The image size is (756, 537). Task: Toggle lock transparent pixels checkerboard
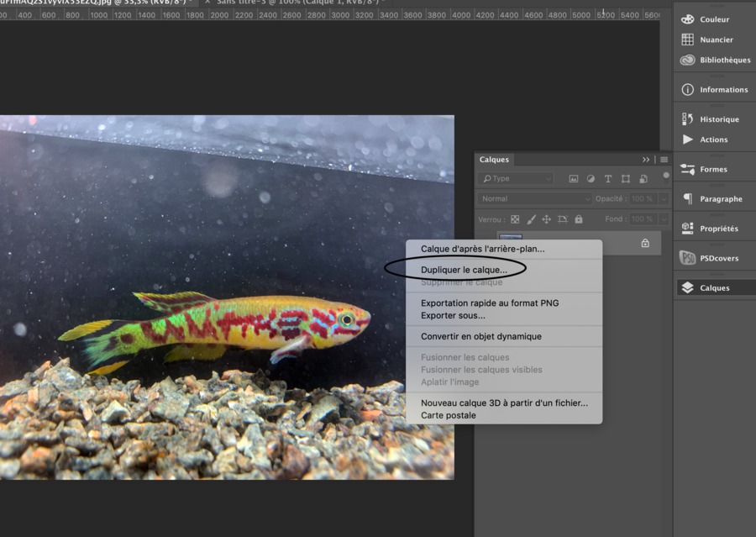pyautogui.click(x=515, y=219)
